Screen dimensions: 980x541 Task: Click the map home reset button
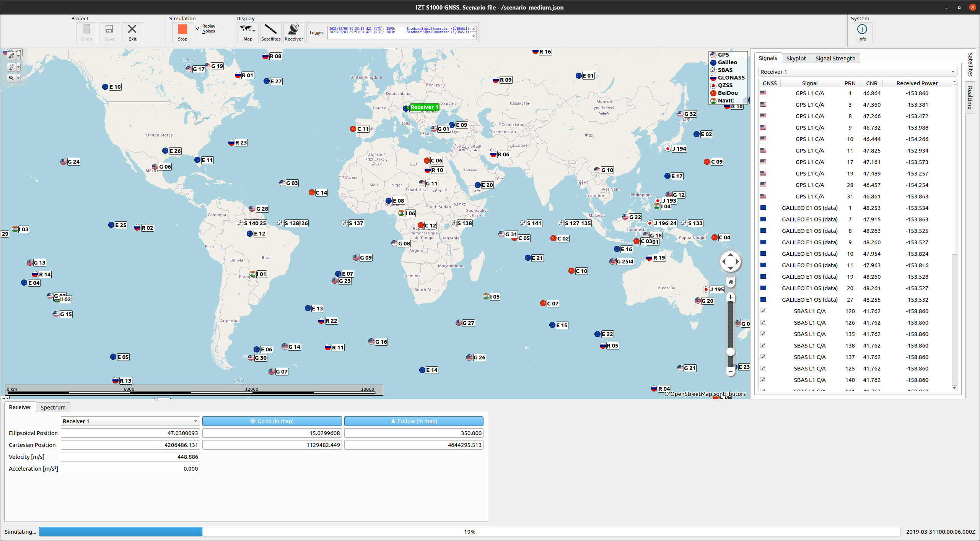(730, 282)
